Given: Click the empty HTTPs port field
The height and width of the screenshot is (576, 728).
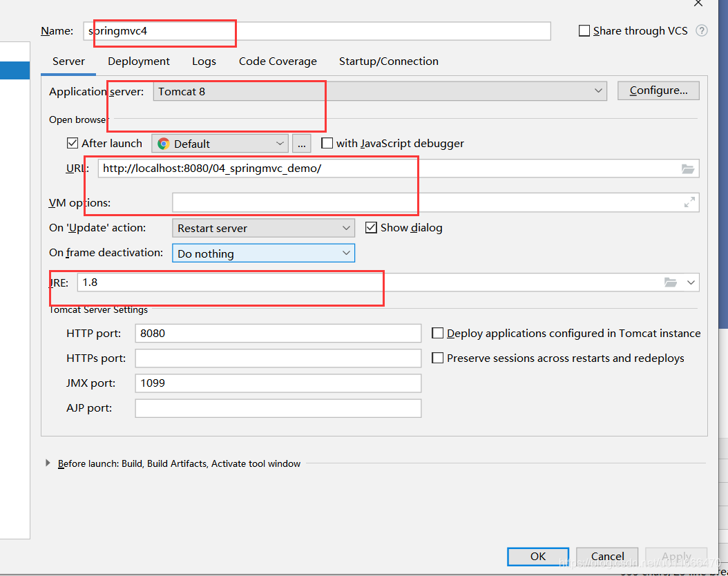Looking at the screenshot, I should pyautogui.click(x=278, y=358).
